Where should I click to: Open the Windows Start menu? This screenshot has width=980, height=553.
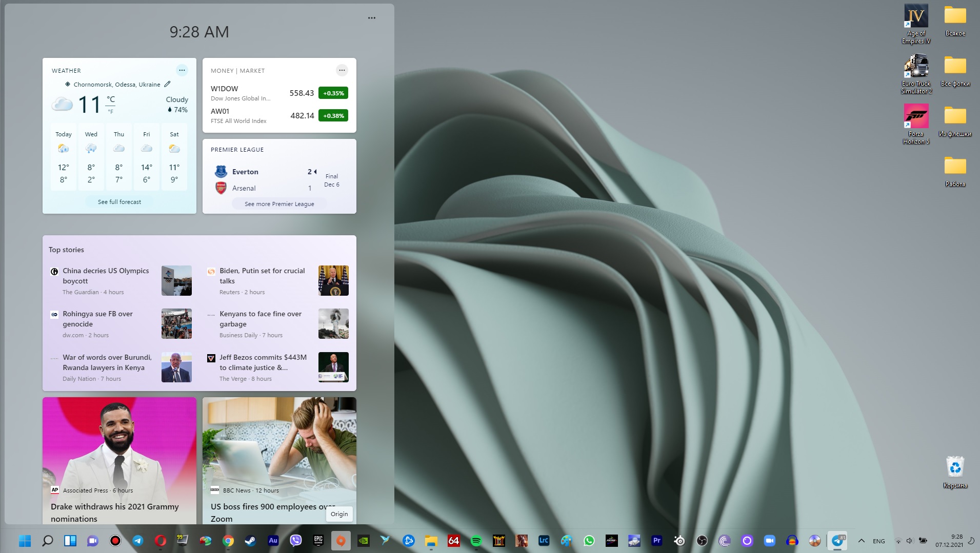[x=25, y=541]
